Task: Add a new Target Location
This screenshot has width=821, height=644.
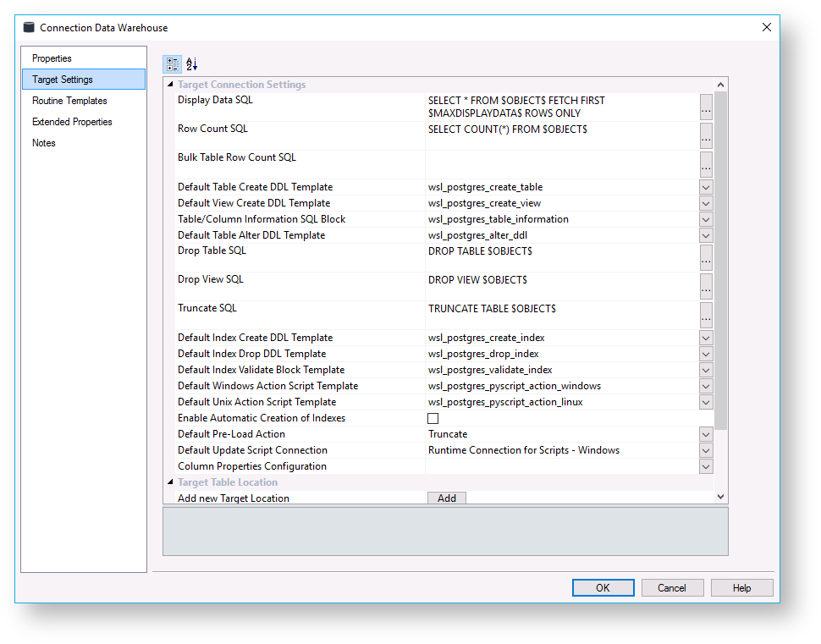Action: pyautogui.click(x=447, y=498)
